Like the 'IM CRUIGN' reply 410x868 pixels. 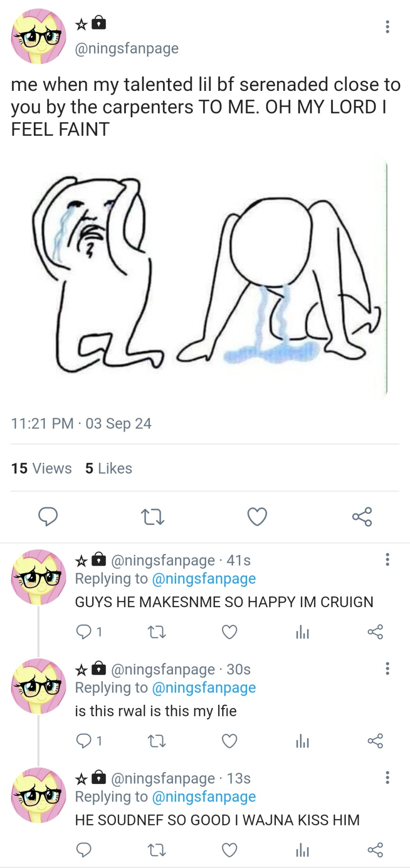229,632
